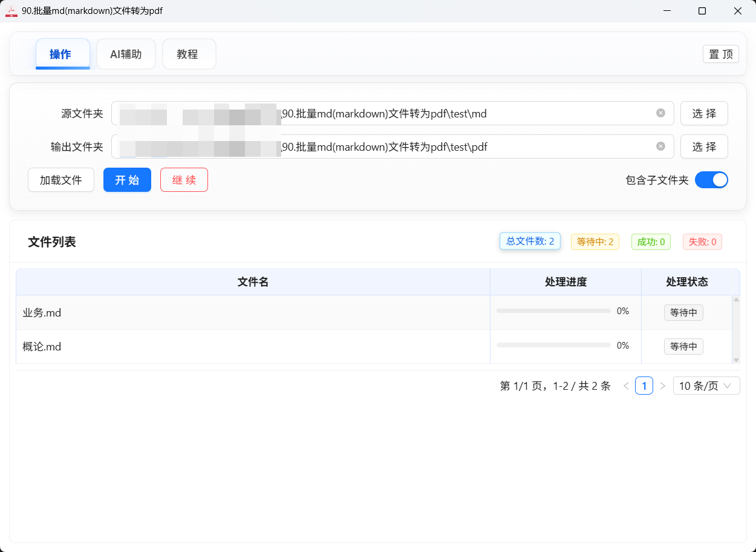The image size is (756, 552).
Task: Click the 等待中 status badge counter
Action: pyautogui.click(x=595, y=241)
